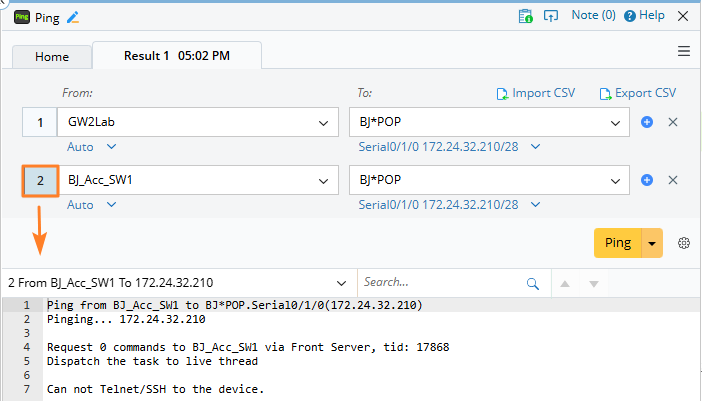Jump to previous search match arrow
This screenshot has height=401, width=702.
point(565,283)
